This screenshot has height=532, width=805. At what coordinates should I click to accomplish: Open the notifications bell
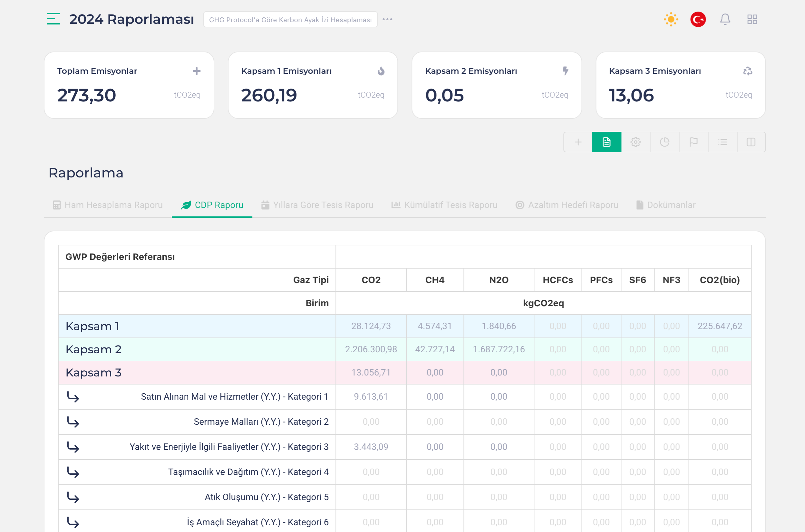(x=725, y=19)
